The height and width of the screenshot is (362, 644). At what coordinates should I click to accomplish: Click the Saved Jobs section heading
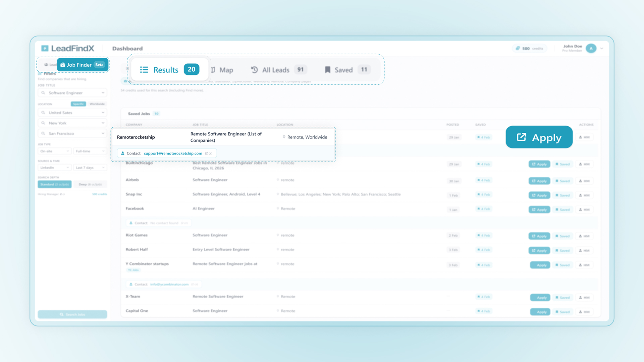(139, 114)
